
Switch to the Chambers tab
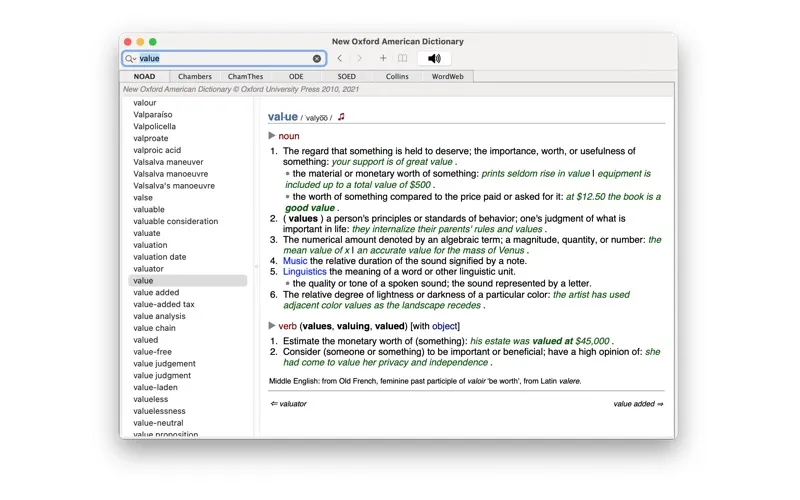pyautogui.click(x=195, y=77)
